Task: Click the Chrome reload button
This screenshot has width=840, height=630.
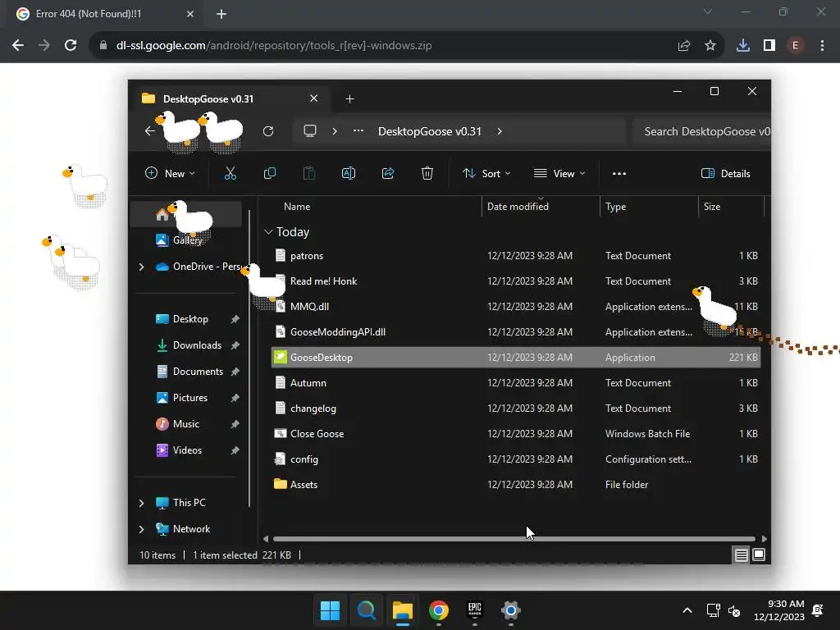Action: (71, 46)
